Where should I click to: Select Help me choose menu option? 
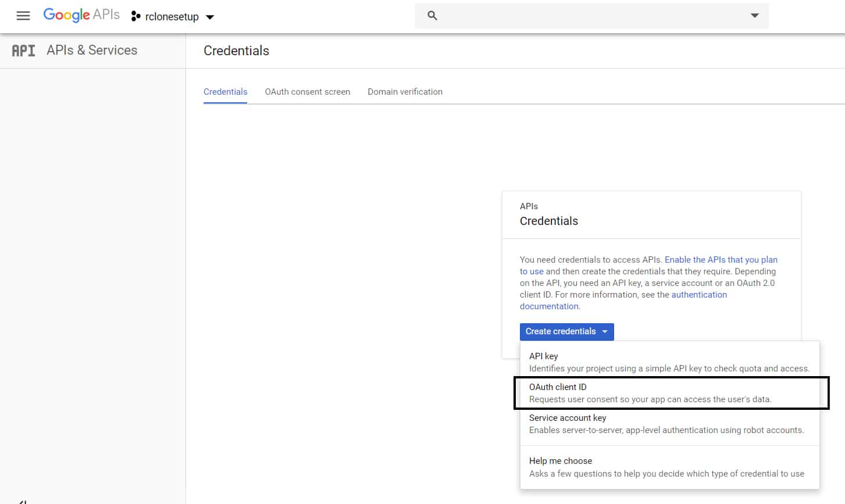pyautogui.click(x=669, y=467)
